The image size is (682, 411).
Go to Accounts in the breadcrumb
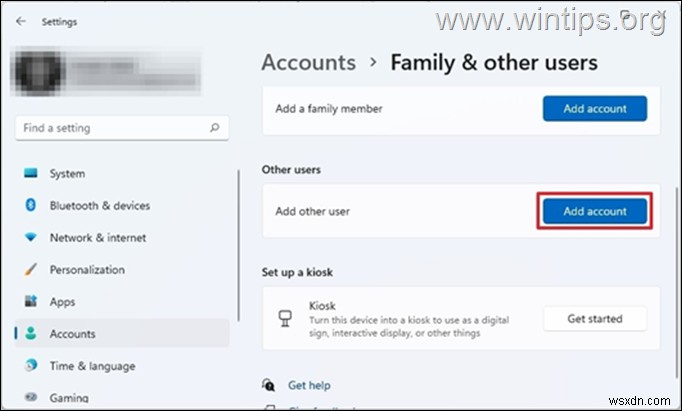click(x=308, y=62)
